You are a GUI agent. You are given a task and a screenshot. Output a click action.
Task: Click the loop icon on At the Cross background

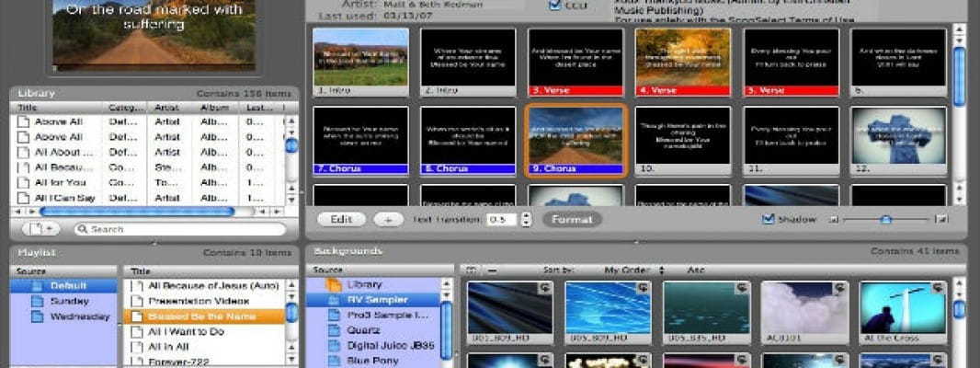938,287
